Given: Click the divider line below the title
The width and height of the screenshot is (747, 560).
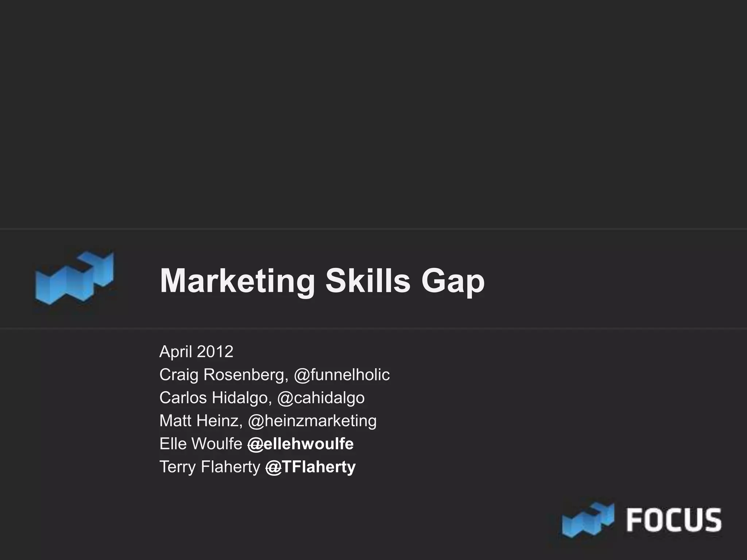Looking at the screenshot, I should click(x=373, y=328).
